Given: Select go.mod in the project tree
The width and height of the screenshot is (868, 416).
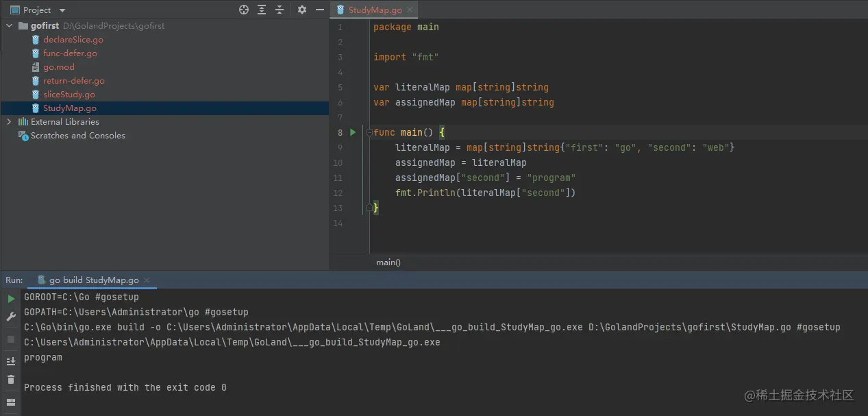Looking at the screenshot, I should coord(59,67).
